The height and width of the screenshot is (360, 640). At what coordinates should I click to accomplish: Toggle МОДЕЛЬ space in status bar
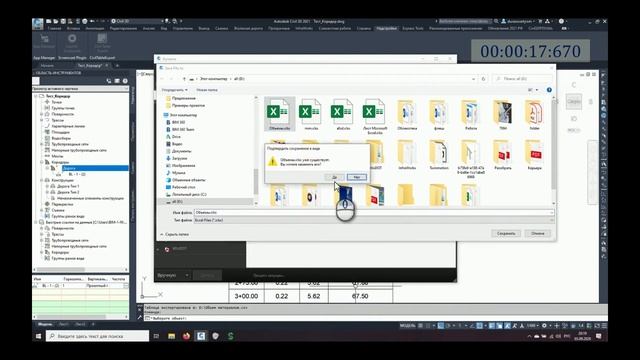click(407, 326)
